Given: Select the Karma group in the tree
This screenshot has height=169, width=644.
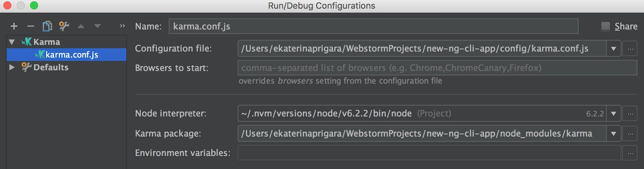Looking at the screenshot, I should coord(41,42).
